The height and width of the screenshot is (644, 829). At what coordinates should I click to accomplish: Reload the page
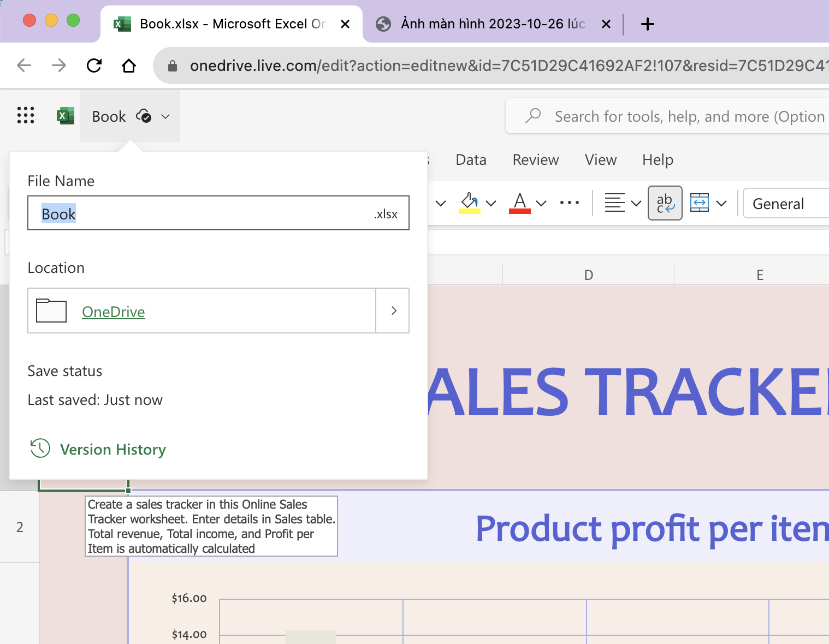click(94, 65)
